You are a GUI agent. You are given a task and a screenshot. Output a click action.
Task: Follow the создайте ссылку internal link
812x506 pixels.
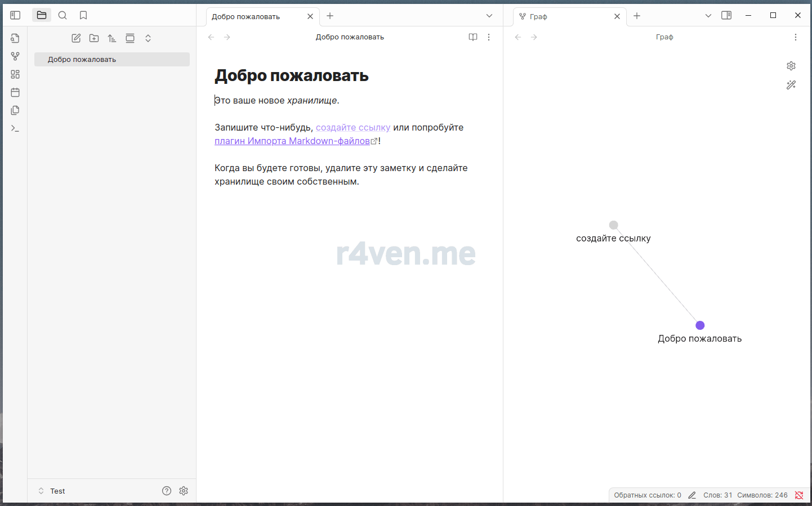(x=353, y=127)
